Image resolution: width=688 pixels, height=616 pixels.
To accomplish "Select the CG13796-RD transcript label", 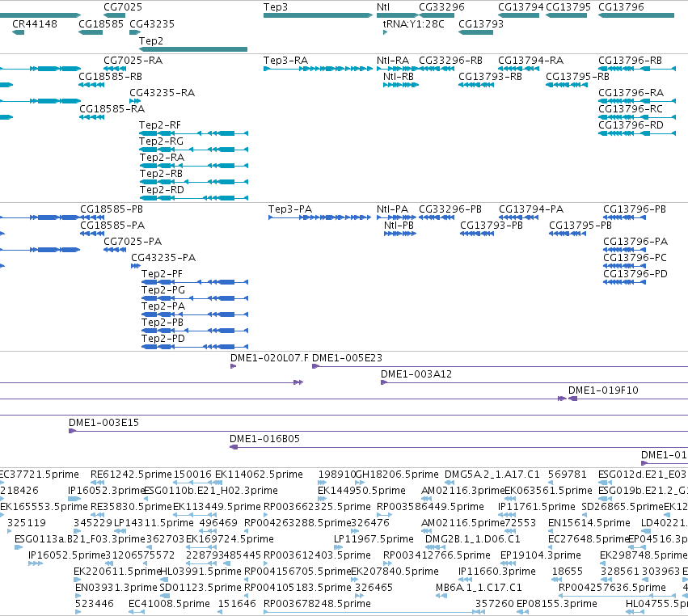I will (631, 125).
